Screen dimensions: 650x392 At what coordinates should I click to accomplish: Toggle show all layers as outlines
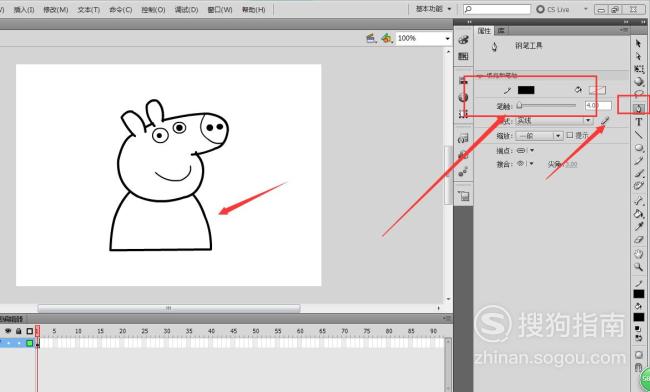pyautogui.click(x=29, y=331)
